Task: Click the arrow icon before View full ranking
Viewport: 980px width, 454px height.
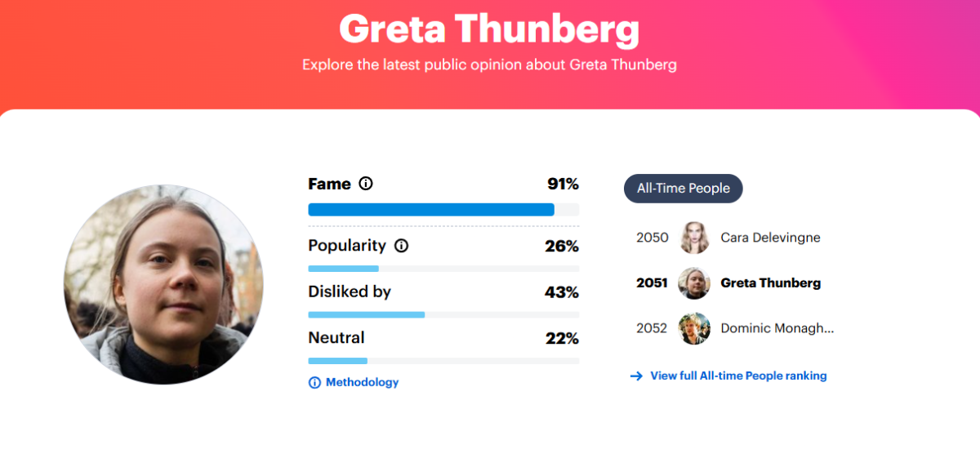Action: tap(636, 376)
